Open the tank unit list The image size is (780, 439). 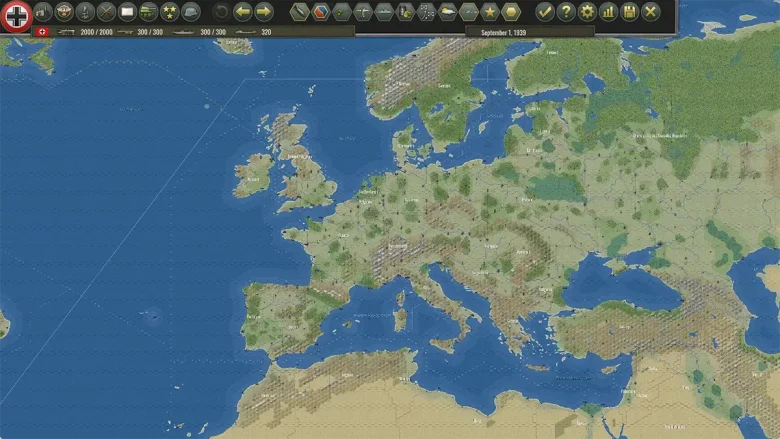click(149, 12)
